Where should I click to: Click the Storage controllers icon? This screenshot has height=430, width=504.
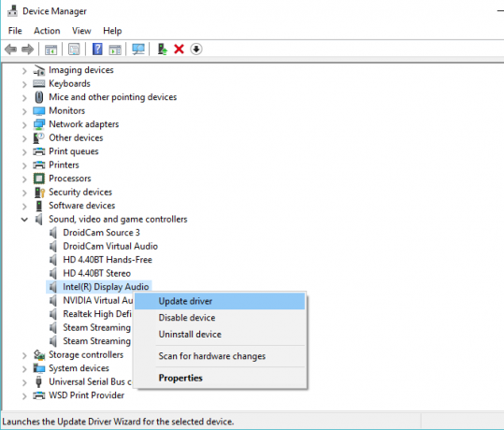click(x=39, y=355)
